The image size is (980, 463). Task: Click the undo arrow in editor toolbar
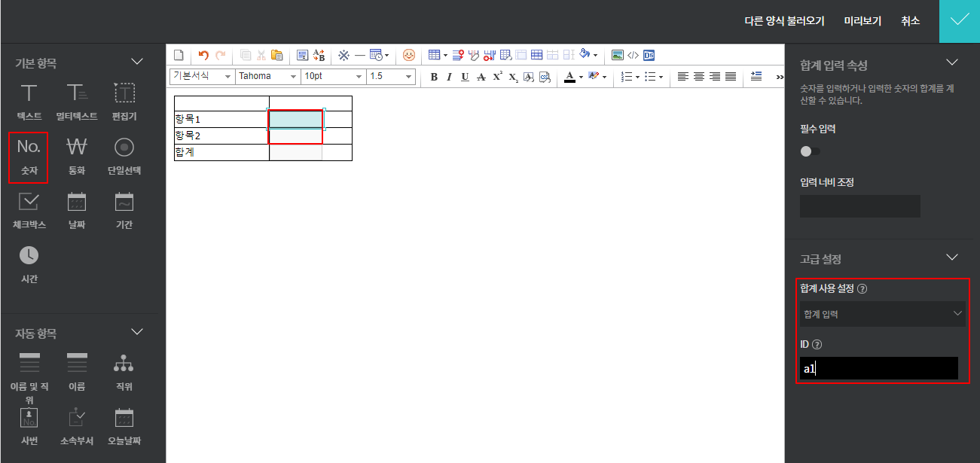(203, 55)
